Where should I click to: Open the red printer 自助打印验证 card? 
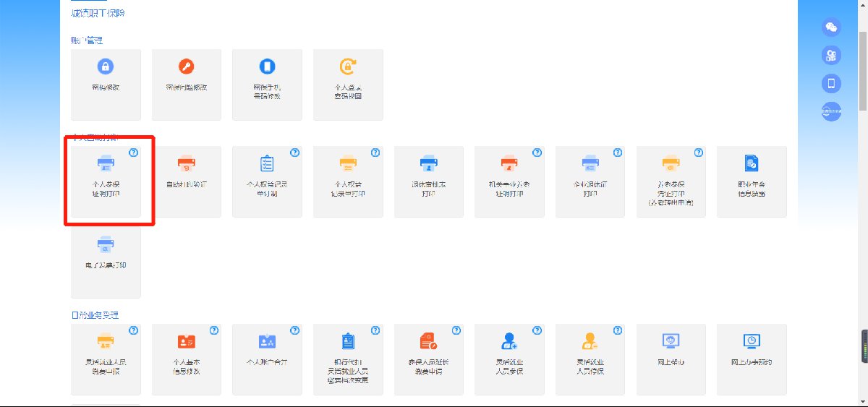click(x=186, y=181)
